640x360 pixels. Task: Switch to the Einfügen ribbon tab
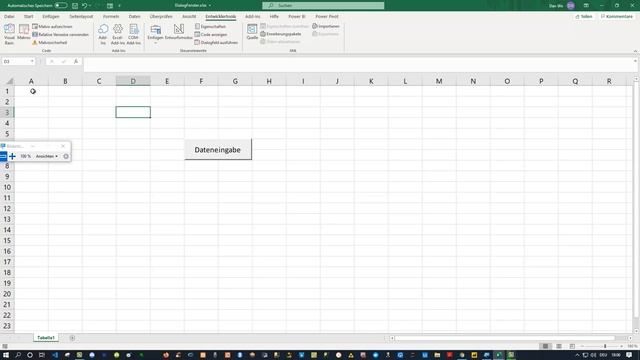click(51, 16)
